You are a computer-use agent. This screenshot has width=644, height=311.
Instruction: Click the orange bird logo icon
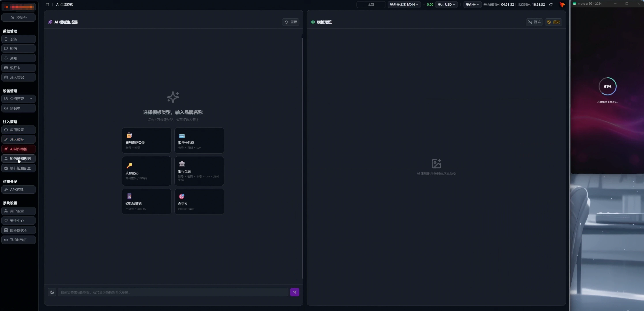pos(562,4)
